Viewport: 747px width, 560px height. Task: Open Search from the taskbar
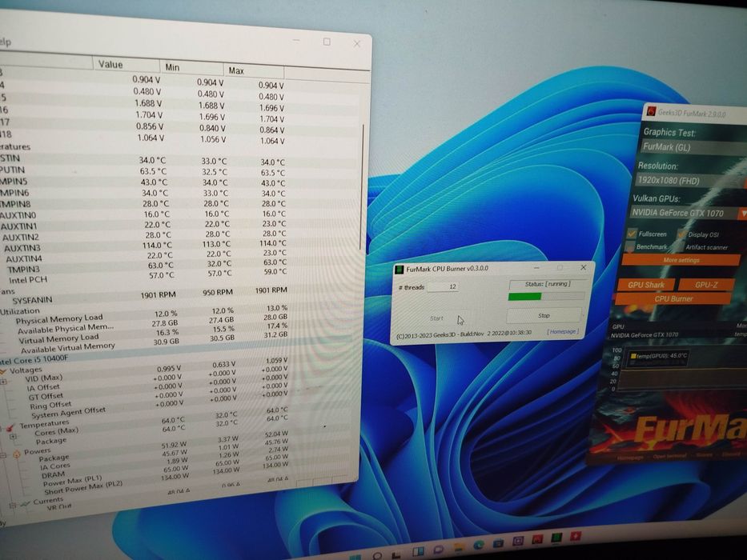[x=377, y=556]
